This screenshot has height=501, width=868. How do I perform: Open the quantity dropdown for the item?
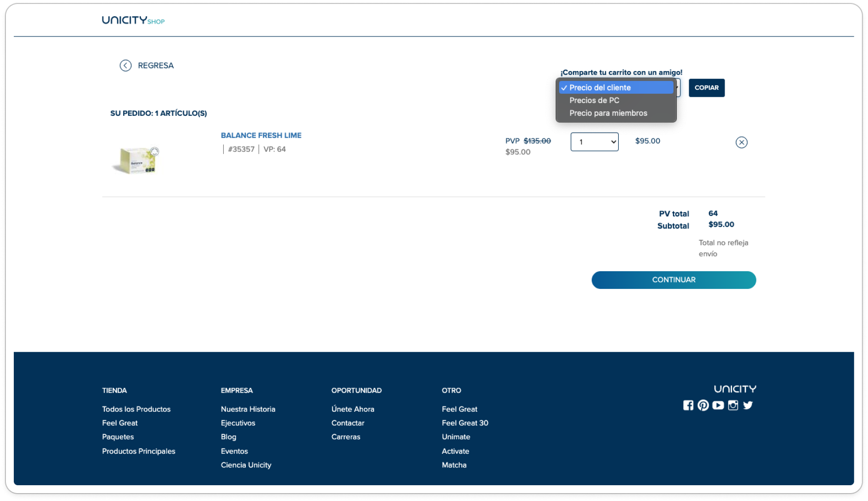pyautogui.click(x=594, y=142)
